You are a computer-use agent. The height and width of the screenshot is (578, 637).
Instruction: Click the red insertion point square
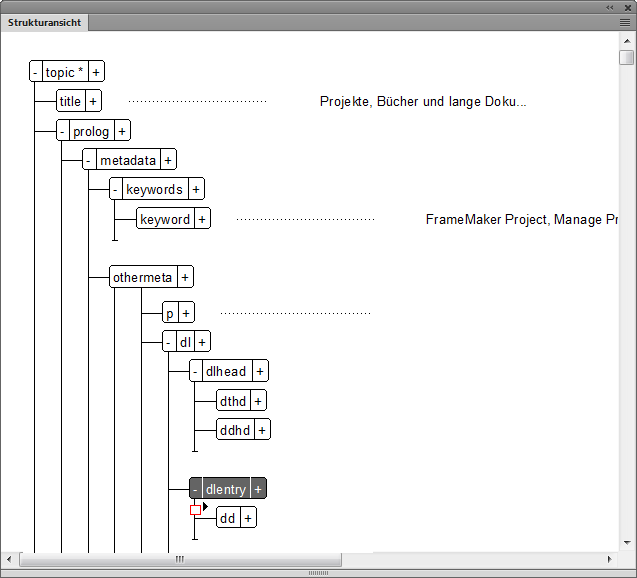coord(195,510)
